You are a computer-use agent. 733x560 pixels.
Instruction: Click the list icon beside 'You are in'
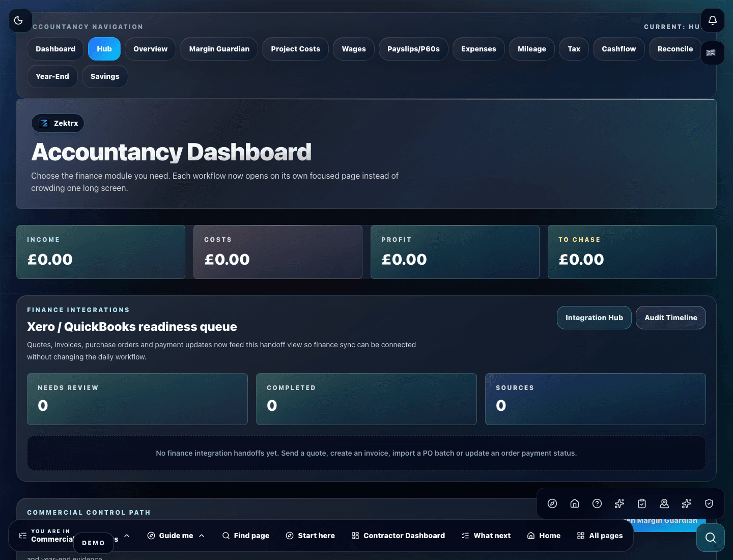coord(23,536)
